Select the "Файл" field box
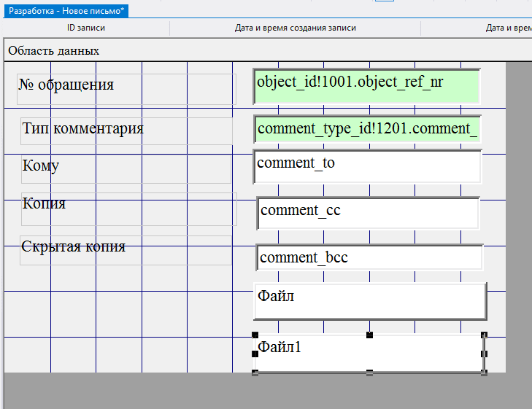This screenshot has height=409, width=532. pos(369,300)
